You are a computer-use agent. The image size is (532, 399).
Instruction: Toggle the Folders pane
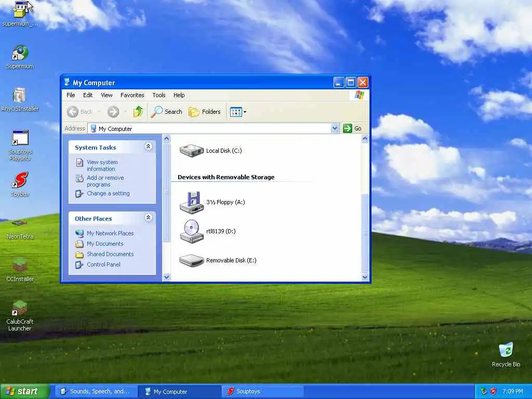[x=205, y=112]
